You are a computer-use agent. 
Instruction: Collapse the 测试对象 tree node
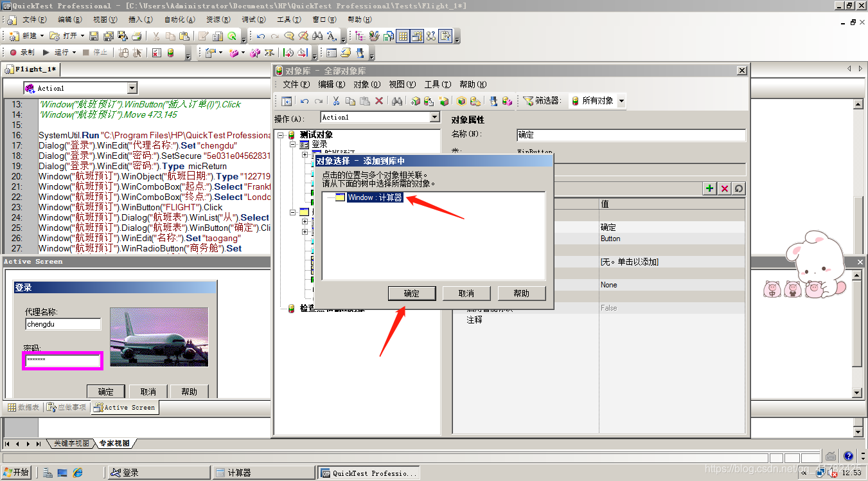281,135
